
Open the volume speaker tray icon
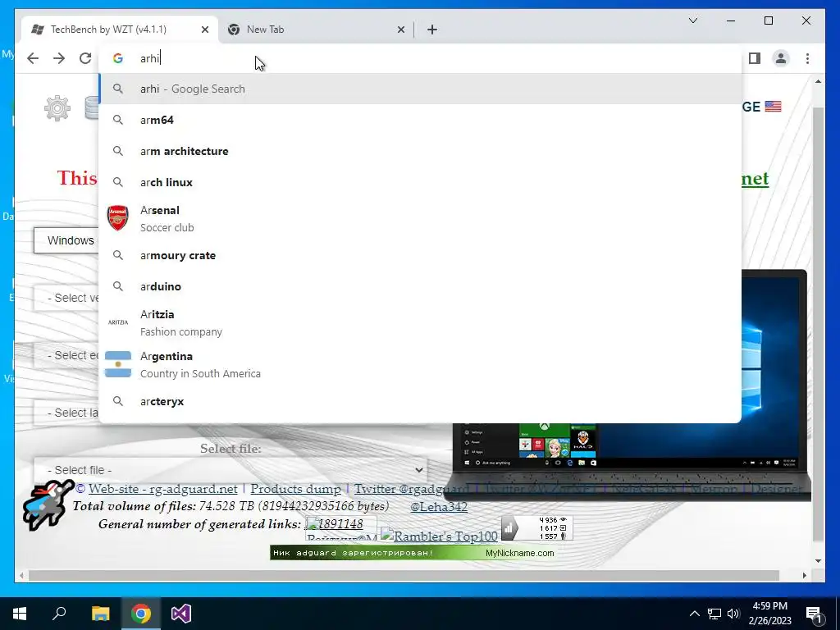(733, 614)
